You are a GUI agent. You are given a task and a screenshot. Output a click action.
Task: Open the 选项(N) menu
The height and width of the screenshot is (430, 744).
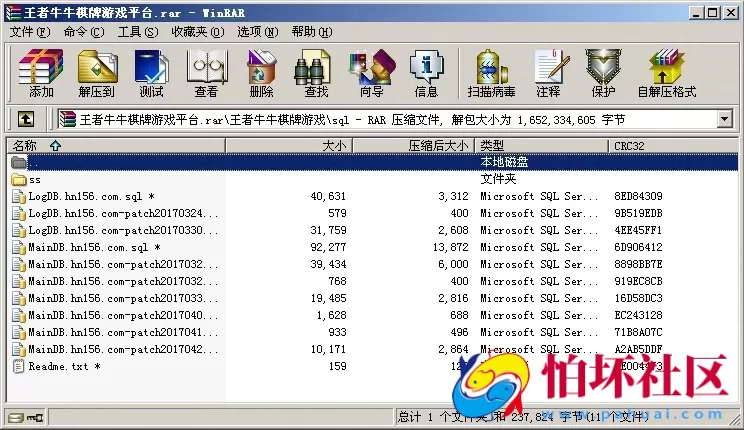click(256, 31)
